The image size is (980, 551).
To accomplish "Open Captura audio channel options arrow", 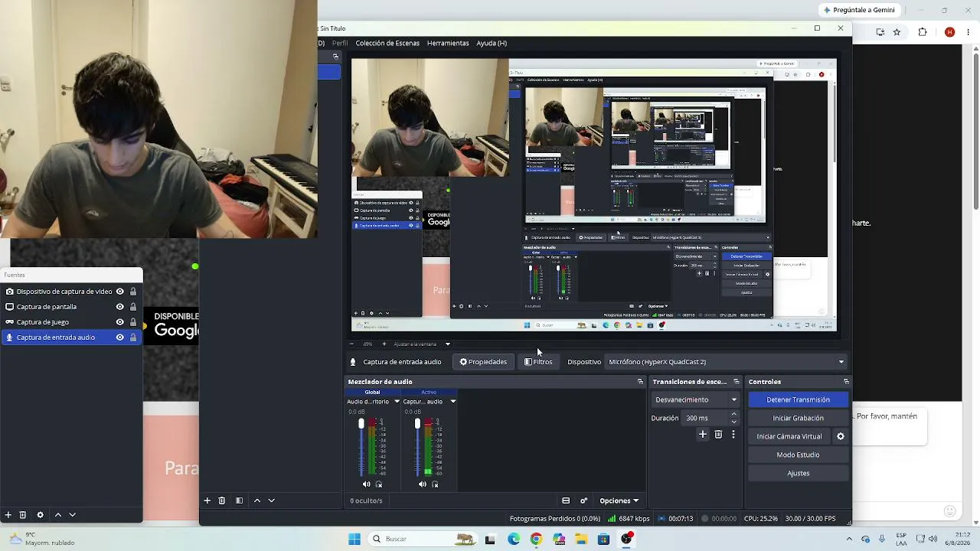I will 452,402.
